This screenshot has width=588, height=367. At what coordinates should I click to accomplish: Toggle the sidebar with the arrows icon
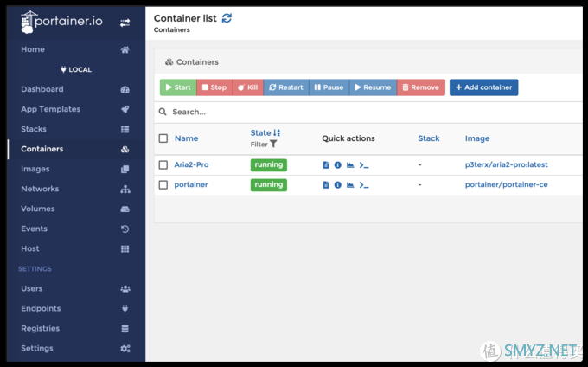coord(125,23)
